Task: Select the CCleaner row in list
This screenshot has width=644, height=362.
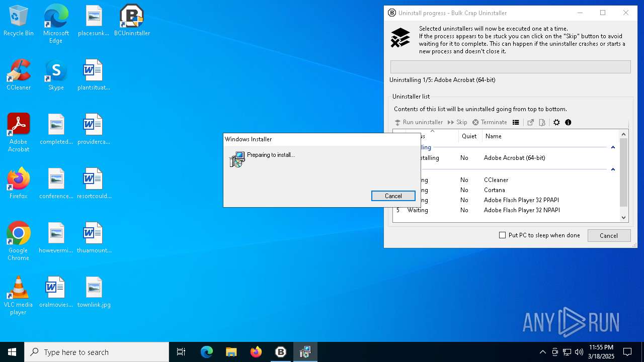Action: [x=506, y=180]
